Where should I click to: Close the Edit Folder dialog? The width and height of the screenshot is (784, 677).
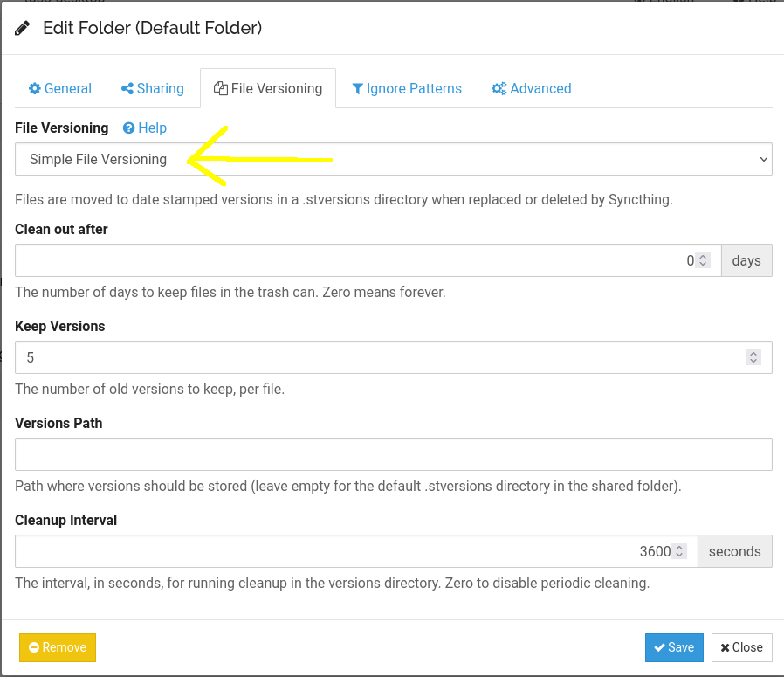click(741, 647)
